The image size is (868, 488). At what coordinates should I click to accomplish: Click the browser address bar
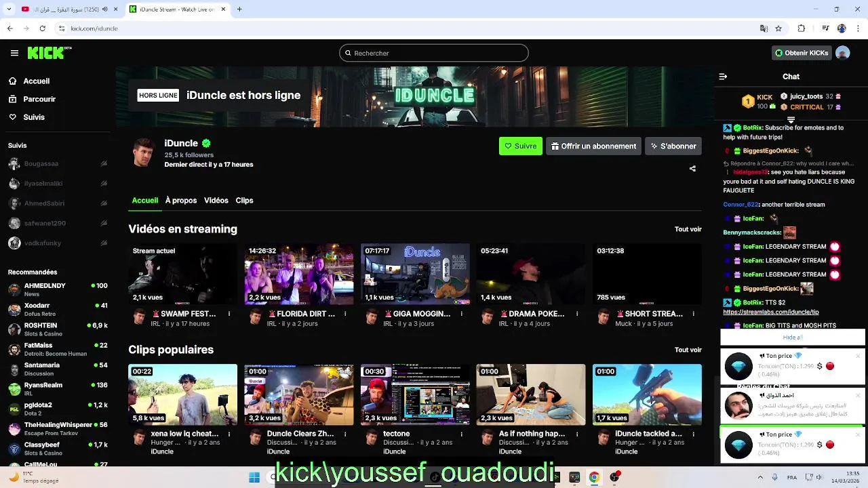click(407, 28)
